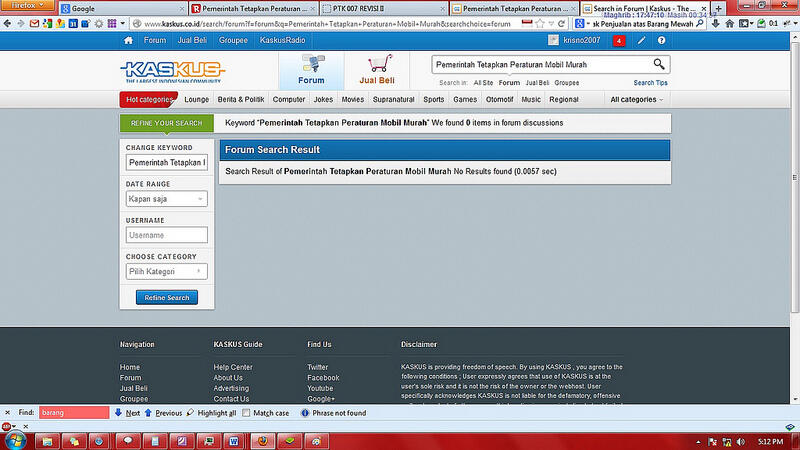Select the Jual Beli cart icon
This screenshot has width=800, height=450.
pos(377,70)
